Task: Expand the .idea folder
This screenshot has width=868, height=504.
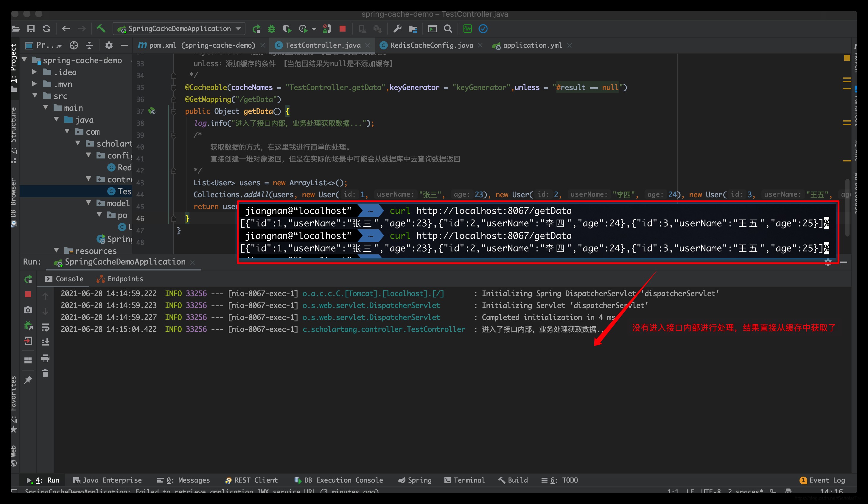Action: (x=35, y=72)
